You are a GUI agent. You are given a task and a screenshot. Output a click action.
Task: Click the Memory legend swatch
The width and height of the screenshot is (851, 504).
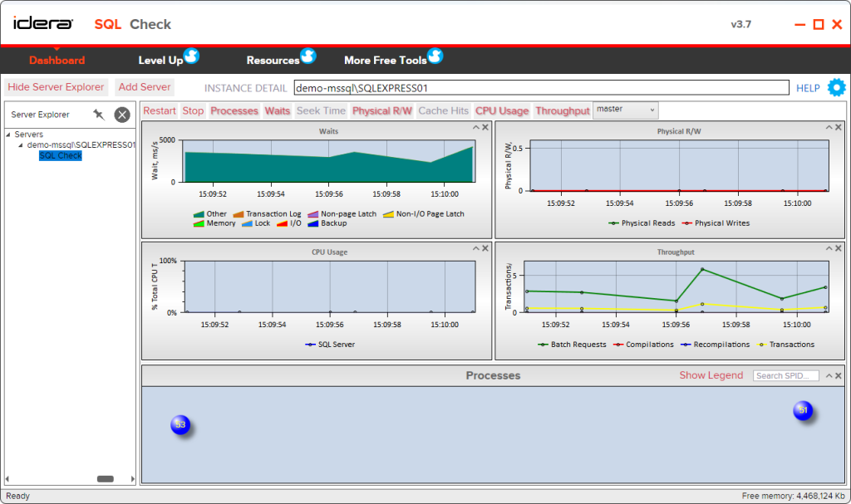click(x=199, y=223)
